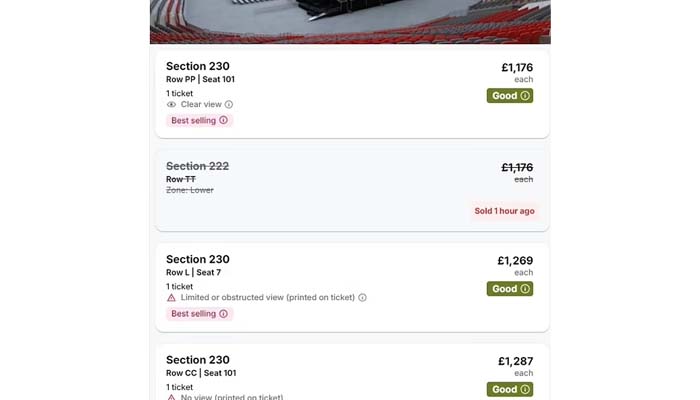Click the 'Sold 1 hour ago' label
The width and height of the screenshot is (700, 400).
coord(504,211)
